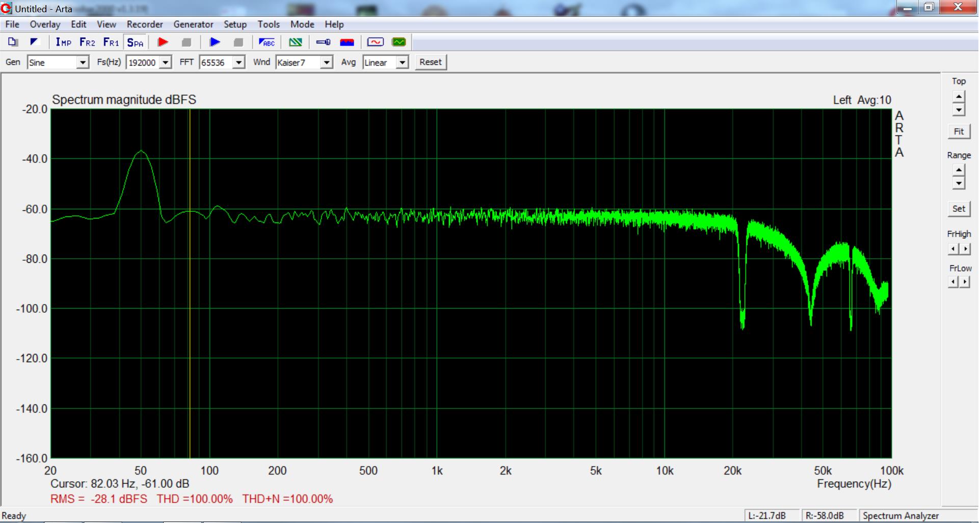980x523 pixels.
Task: Open the Overlay menu
Action: click(45, 24)
